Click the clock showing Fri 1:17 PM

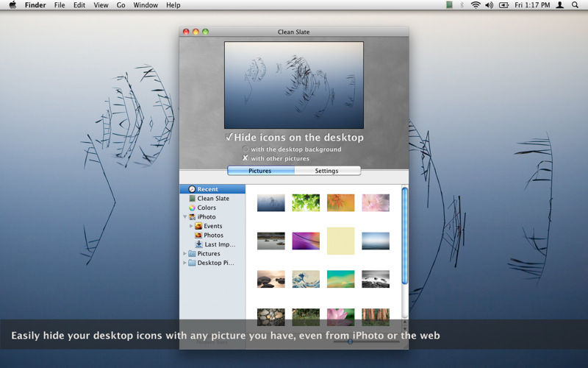click(532, 5)
